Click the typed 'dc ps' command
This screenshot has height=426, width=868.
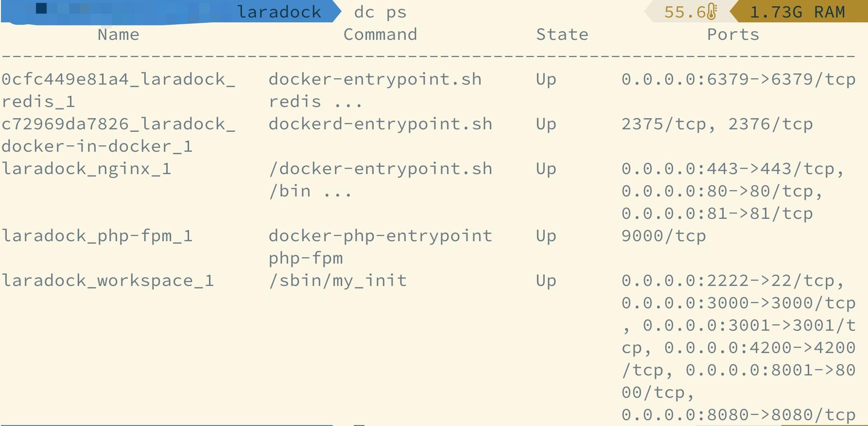[x=380, y=12]
